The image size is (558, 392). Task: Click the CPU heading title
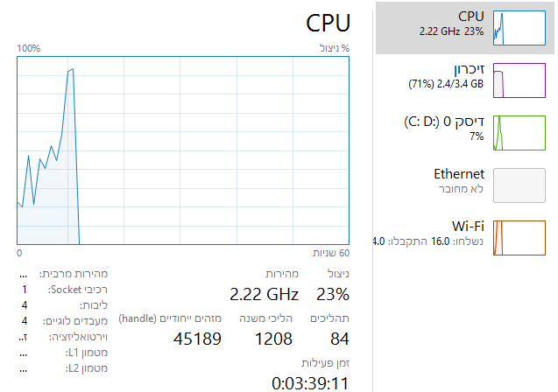[x=327, y=23]
